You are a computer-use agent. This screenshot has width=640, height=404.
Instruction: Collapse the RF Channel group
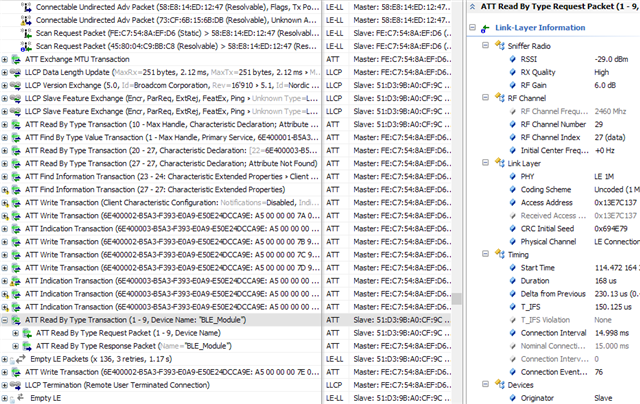[x=485, y=97]
